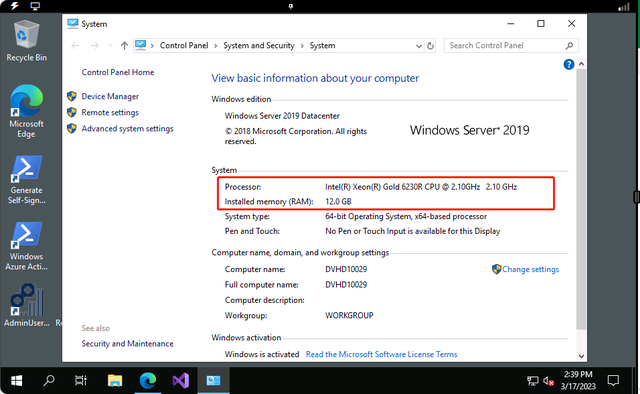Screen dimensions: 640x394
Task: Open Device Manager link
Action: click(x=110, y=96)
